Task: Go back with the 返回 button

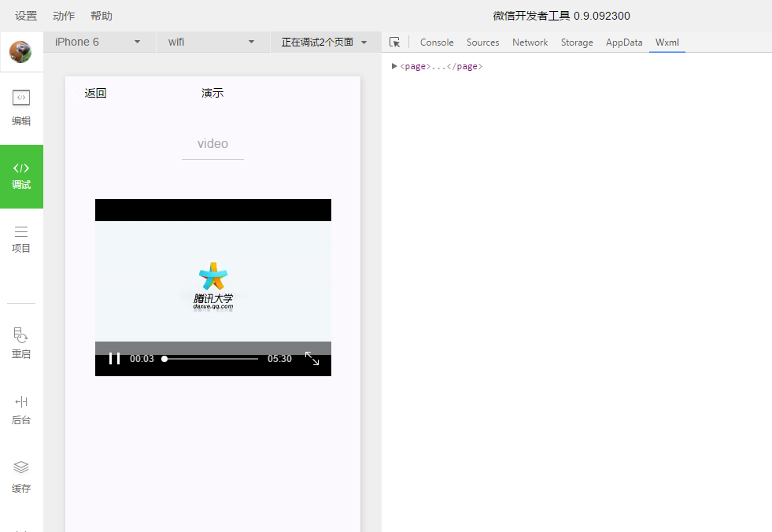Action: 90,93
